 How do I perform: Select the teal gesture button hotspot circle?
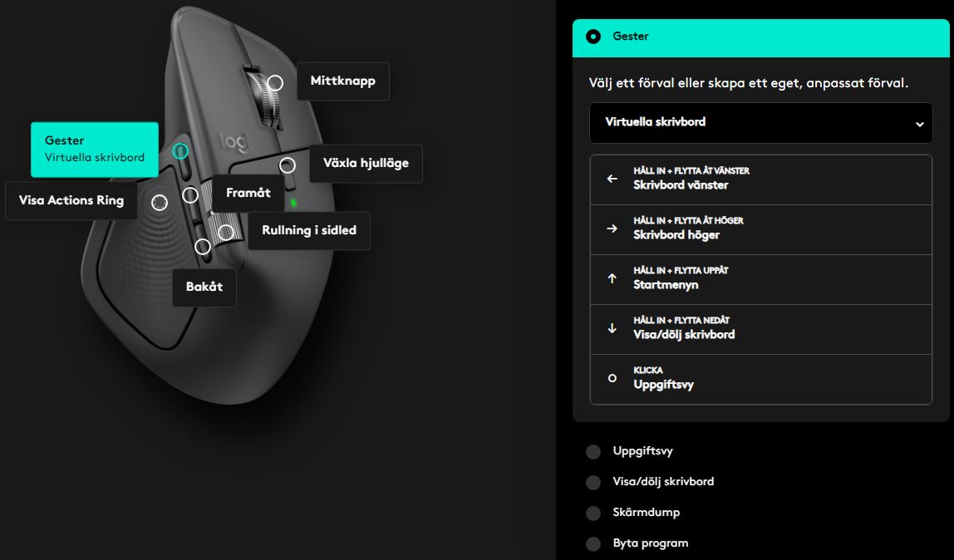click(x=180, y=151)
